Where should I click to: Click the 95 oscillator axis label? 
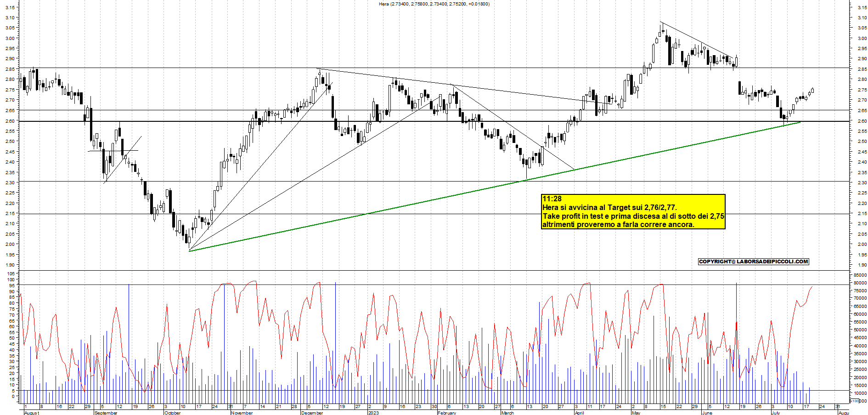12,285
